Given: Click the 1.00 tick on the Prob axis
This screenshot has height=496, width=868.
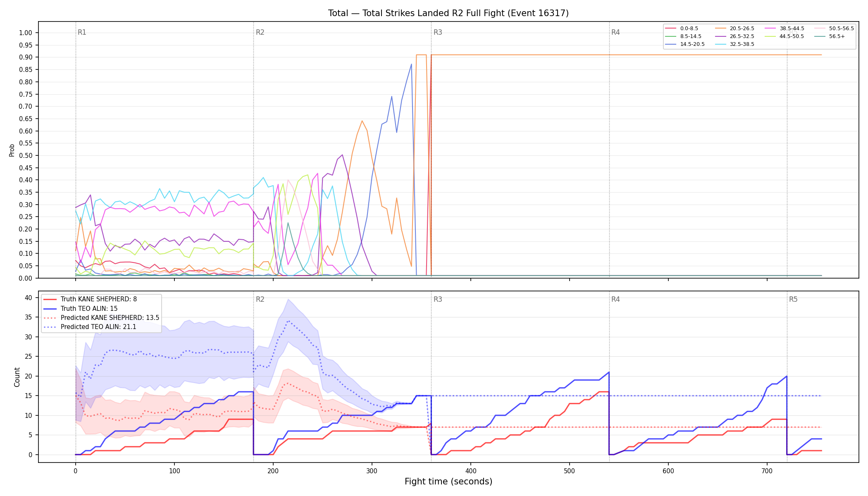Looking at the screenshot, I should coord(26,33).
